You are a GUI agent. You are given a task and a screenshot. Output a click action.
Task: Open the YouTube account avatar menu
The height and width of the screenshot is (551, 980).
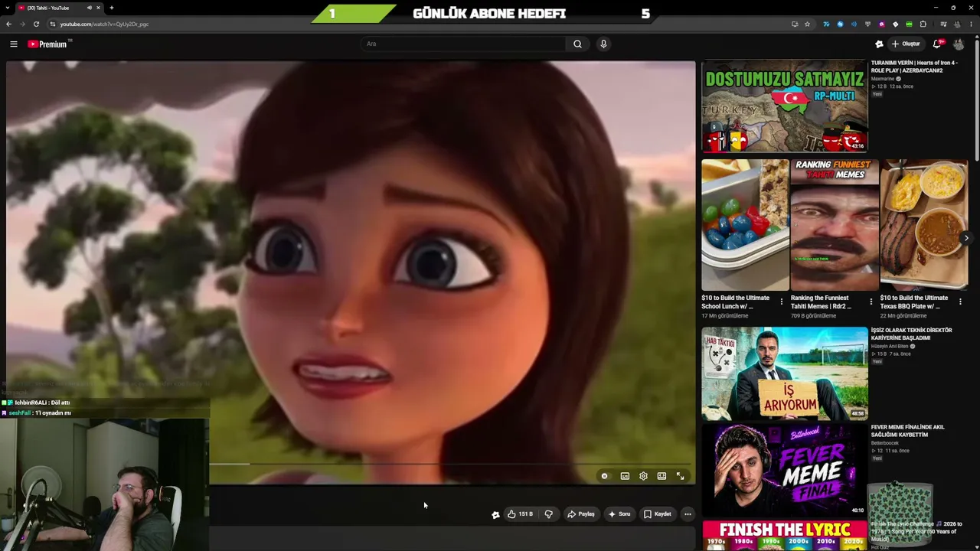[959, 44]
